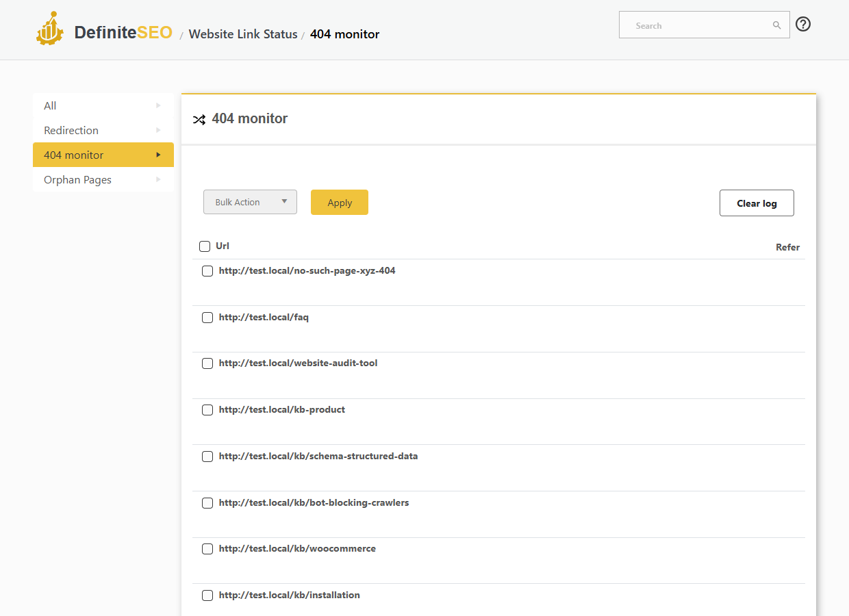Image resolution: width=849 pixels, height=616 pixels.
Task: Expand the arrow next to All
Action: [x=158, y=105]
